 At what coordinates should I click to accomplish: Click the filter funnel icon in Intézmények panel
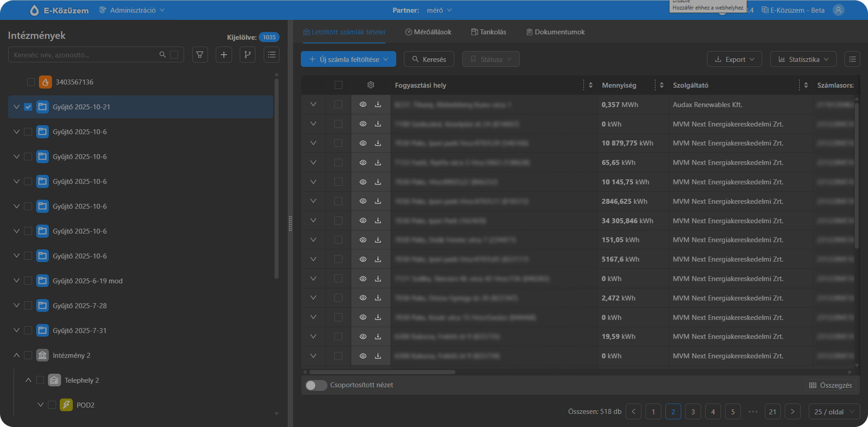point(200,55)
